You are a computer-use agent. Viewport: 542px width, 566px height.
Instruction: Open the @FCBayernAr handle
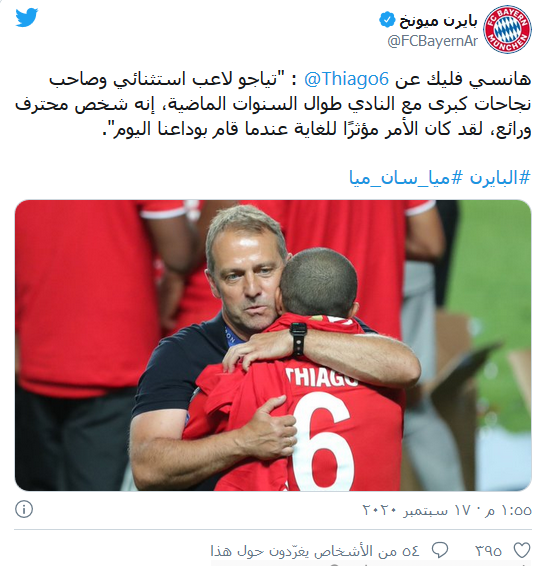[x=433, y=41]
